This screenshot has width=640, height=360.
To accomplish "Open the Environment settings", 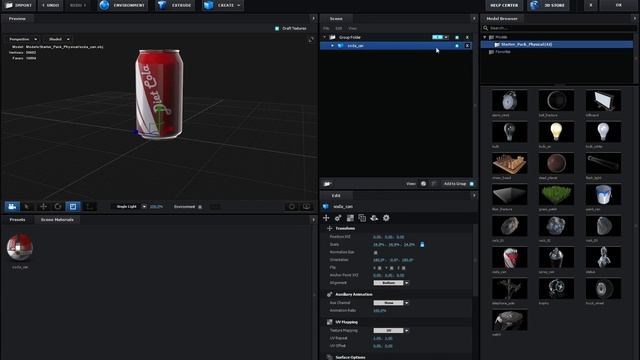I will tap(123, 5).
